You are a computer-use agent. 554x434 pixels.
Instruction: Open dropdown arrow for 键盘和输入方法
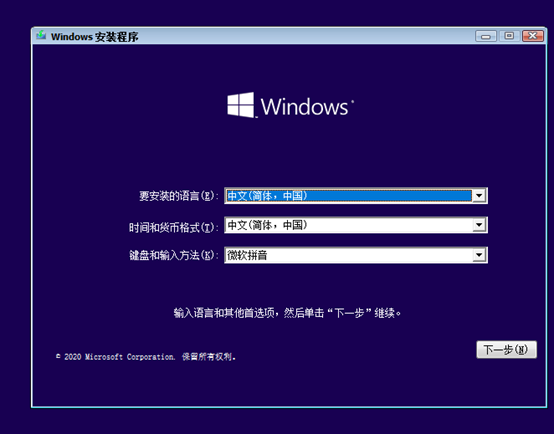[479, 255]
